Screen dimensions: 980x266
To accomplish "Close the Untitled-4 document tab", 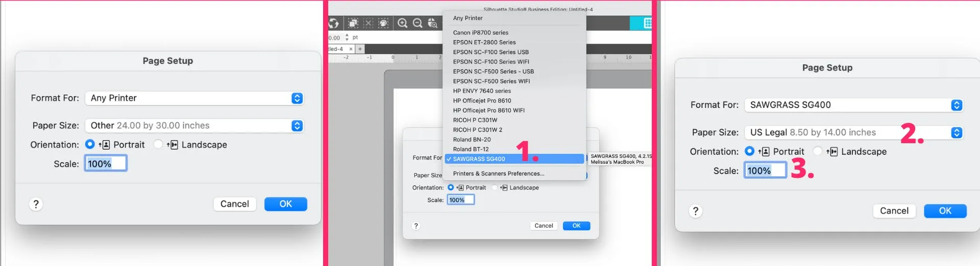I will (351, 49).
